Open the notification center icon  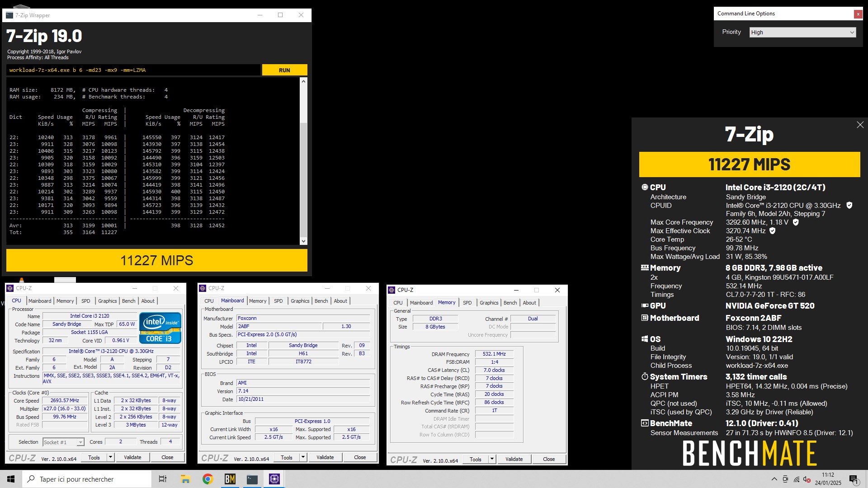click(x=854, y=479)
